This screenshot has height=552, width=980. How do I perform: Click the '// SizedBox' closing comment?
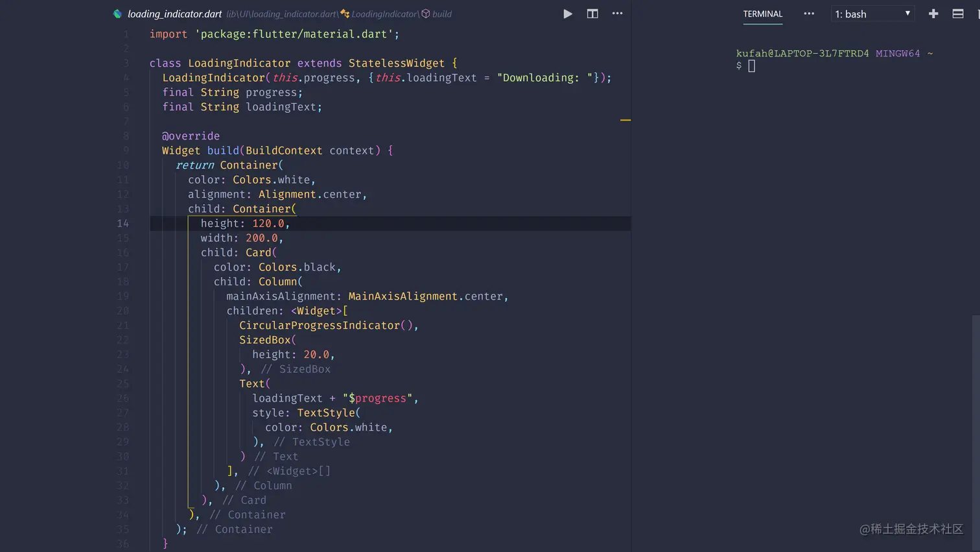[296, 369]
